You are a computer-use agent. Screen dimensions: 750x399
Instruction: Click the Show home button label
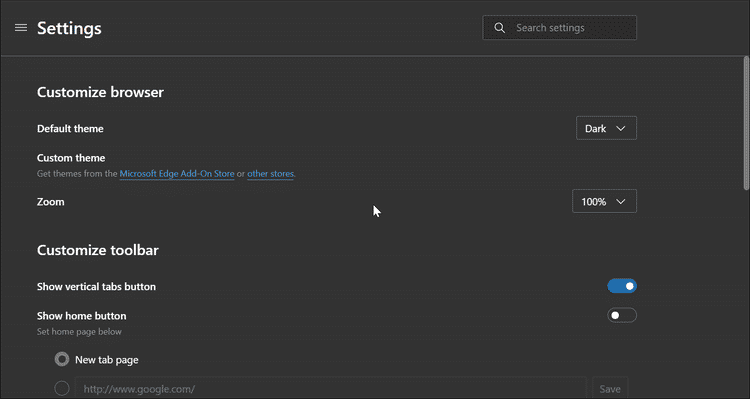pos(82,316)
